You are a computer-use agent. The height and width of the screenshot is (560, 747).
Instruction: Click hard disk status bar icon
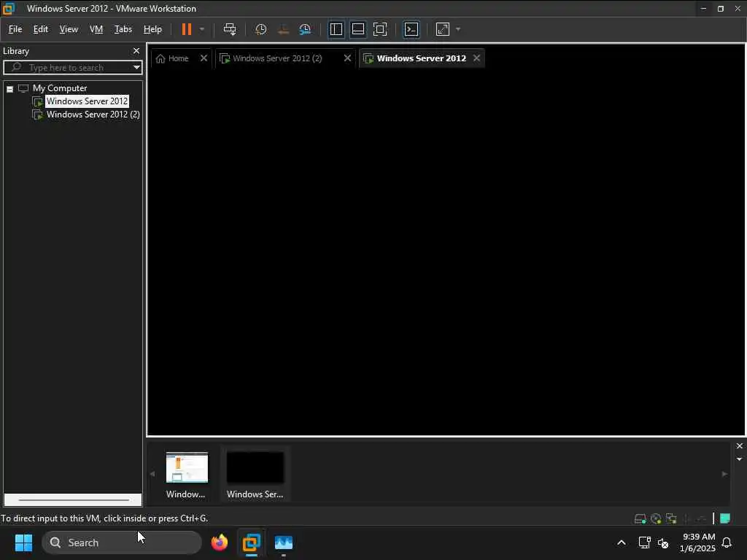pyautogui.click(x=640, y=518)
